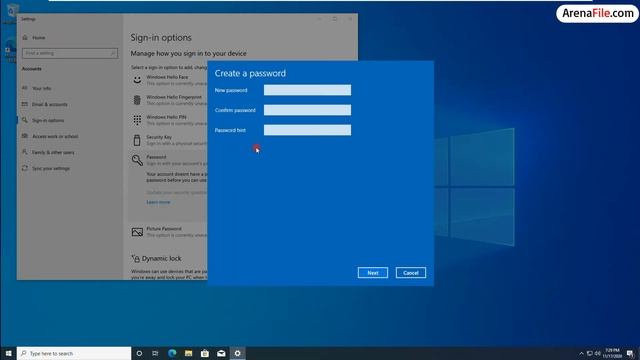The height and width of the screenshot is (360, 640).
Task: Cancel the Create a password dialog
Action: 411,273
